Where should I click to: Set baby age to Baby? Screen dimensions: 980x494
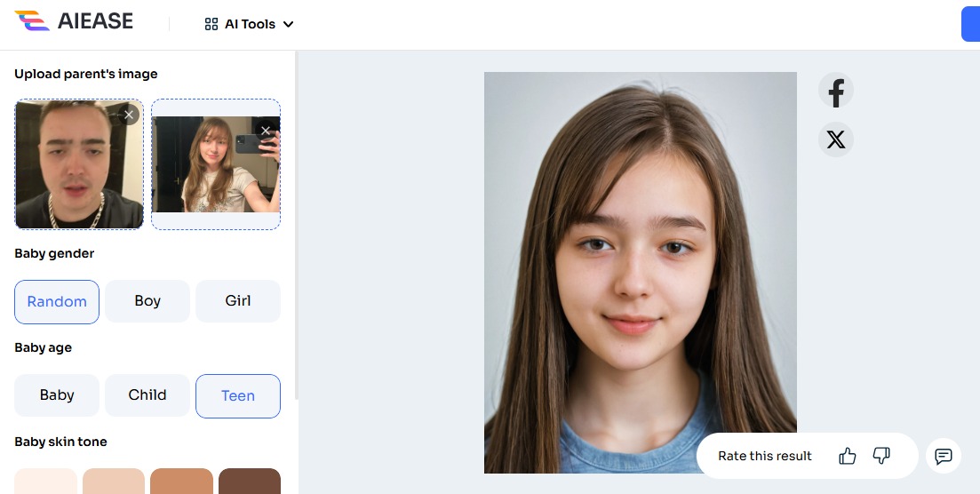tap(57, 395)
